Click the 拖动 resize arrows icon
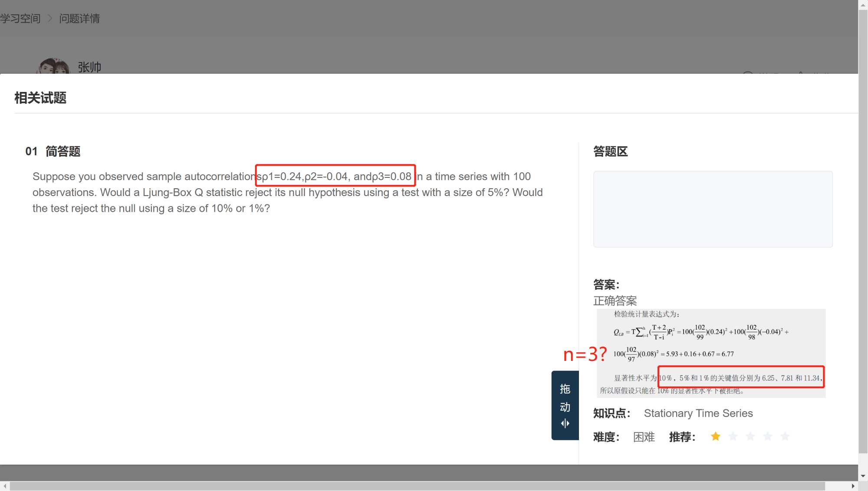The image size is (868, 491). click(x=565, y=423)
